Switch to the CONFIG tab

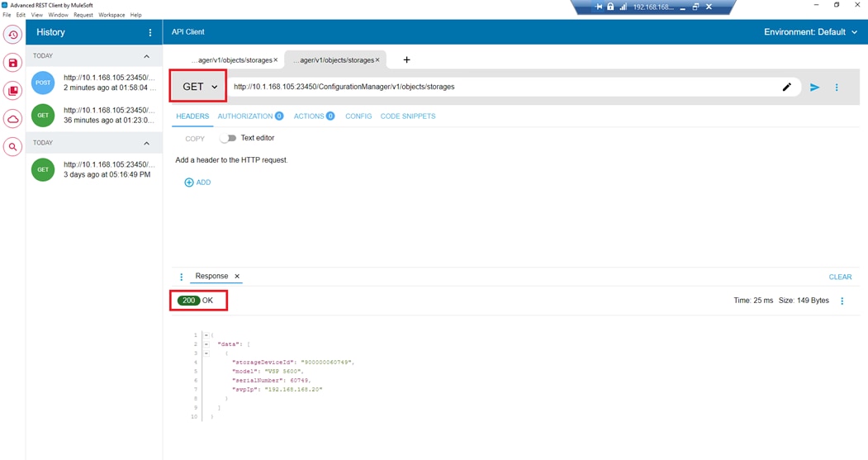coord(358,116)
